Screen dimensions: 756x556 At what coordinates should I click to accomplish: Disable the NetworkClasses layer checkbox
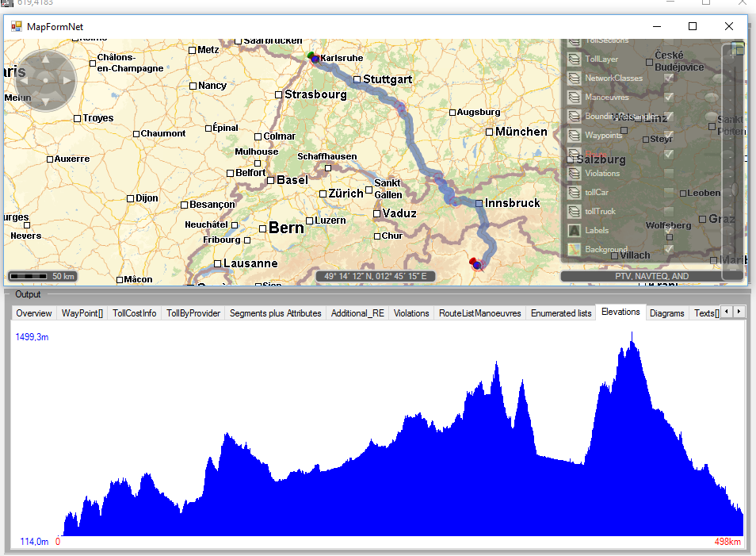(669, 79)
